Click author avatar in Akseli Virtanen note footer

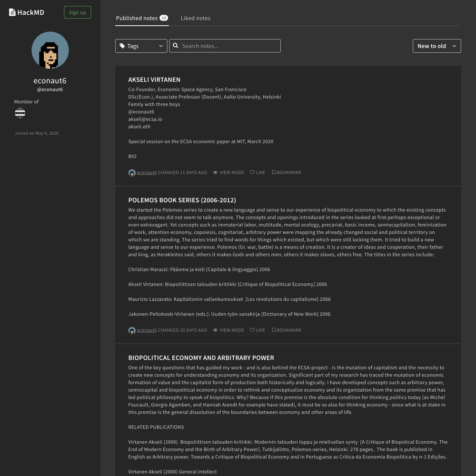(x=132, y=173)
